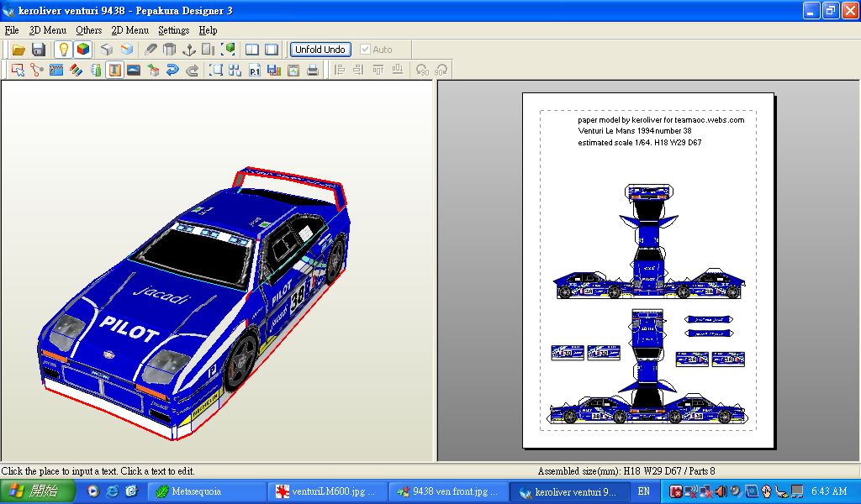This screenshot has height=504, width=861.
Task: Click the align bottom icon
Action: point(398,71)
